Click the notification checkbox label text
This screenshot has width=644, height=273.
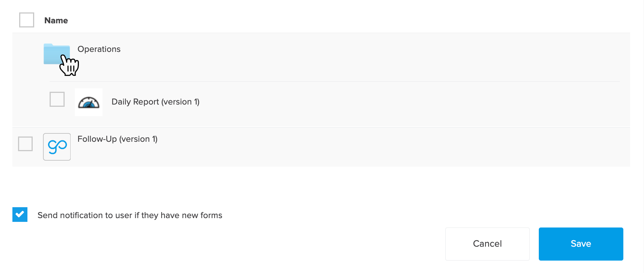point(130,215)
